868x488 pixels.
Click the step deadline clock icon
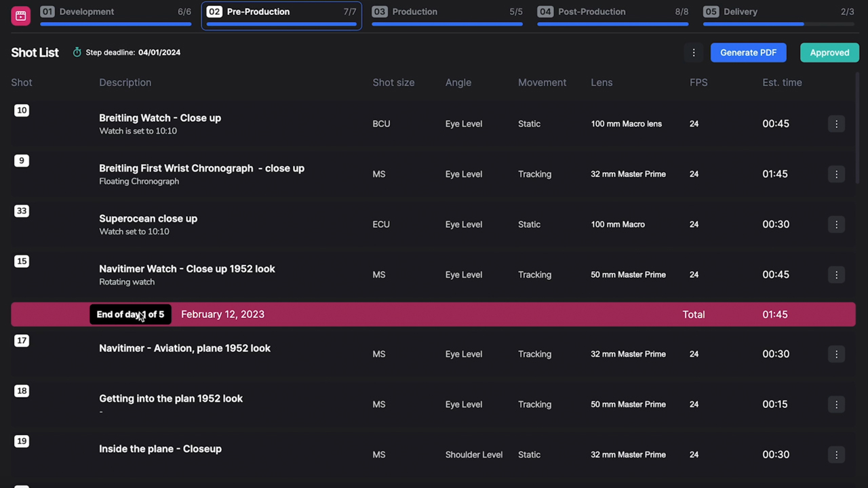click(x=77, y=52)
